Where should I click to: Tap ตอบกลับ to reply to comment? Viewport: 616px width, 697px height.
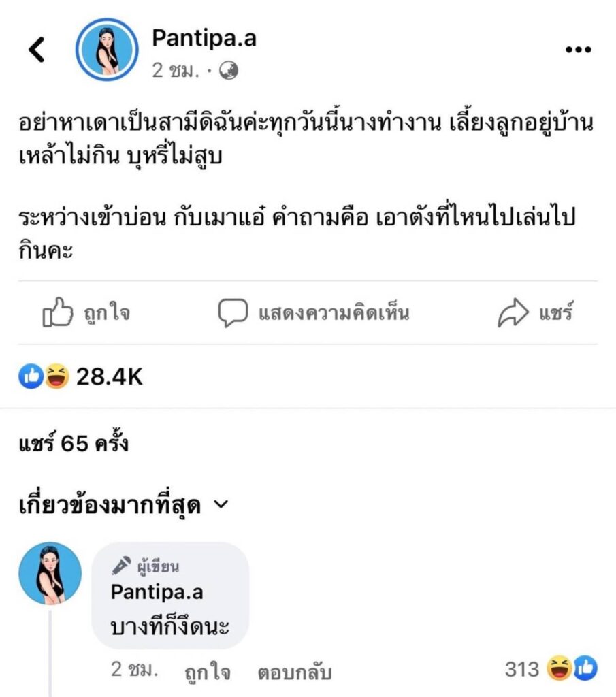(x=294, y=672)
